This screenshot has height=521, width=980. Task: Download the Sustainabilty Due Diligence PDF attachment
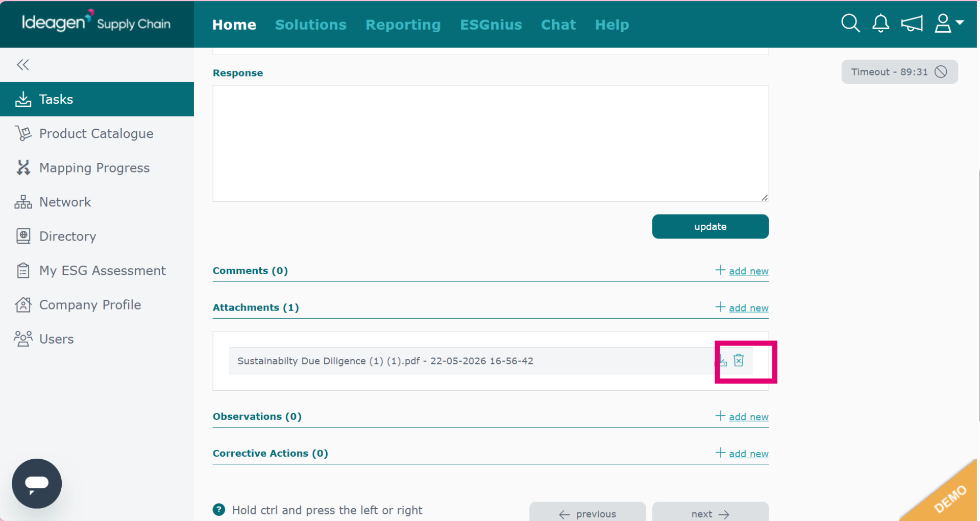click(722, 361)
